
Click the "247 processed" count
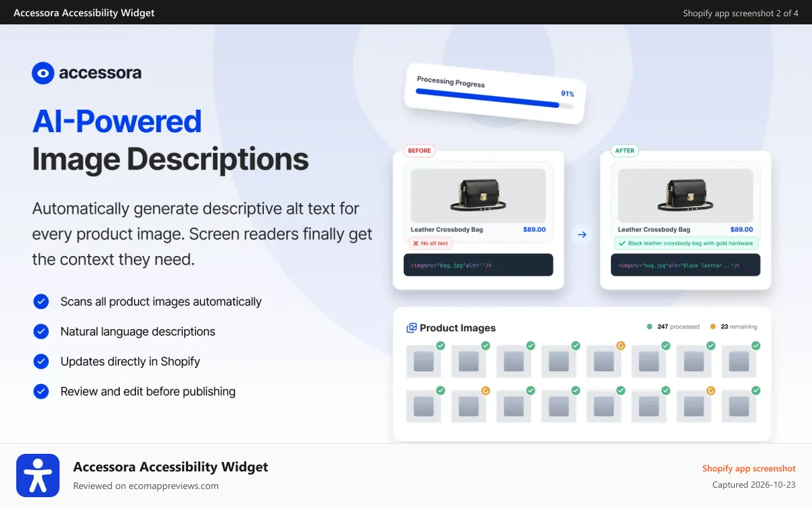click(x=678, y=326)
